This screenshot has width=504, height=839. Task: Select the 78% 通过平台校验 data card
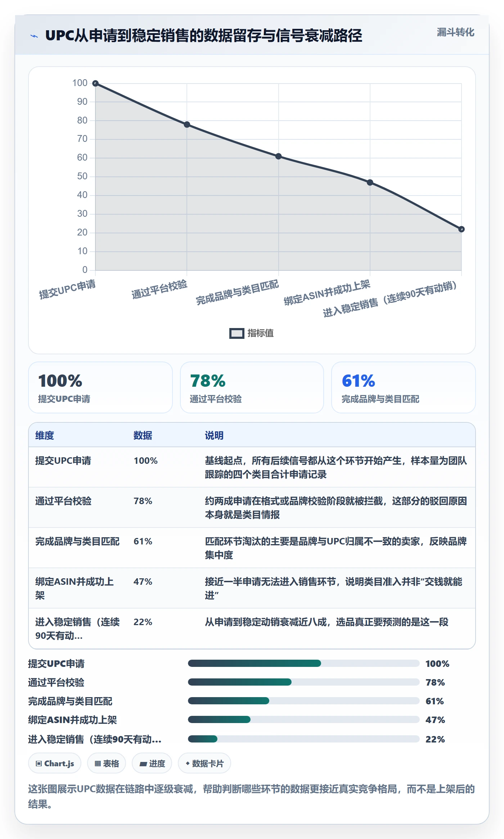tap(252, 387)
